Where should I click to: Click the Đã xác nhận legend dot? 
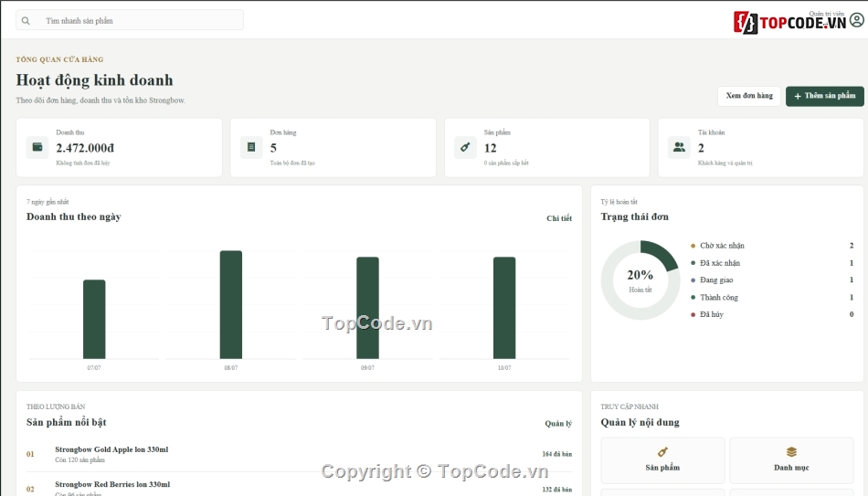click(x=693, y=263)
